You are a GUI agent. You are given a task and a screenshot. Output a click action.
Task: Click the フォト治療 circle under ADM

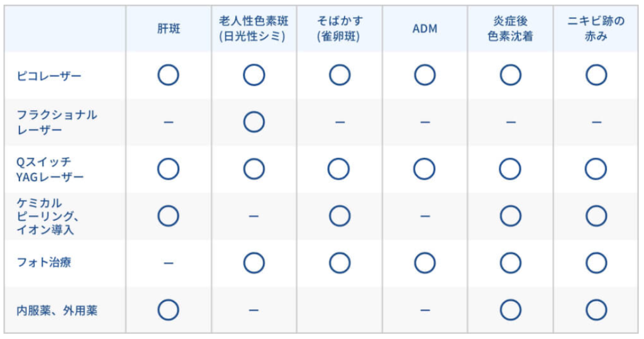click(x=425, y=263)
